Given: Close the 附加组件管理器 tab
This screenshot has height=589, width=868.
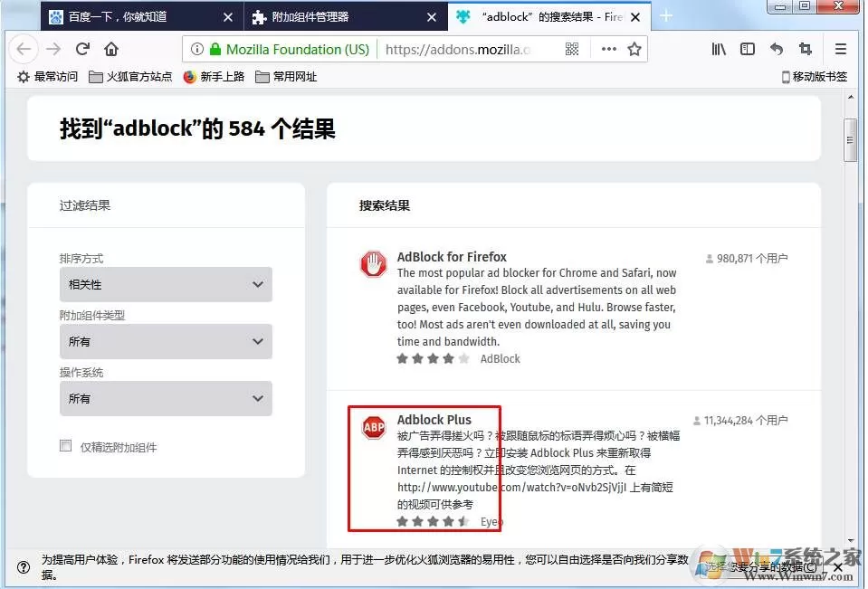Looking at the screenshot, I should pos(431,17).
